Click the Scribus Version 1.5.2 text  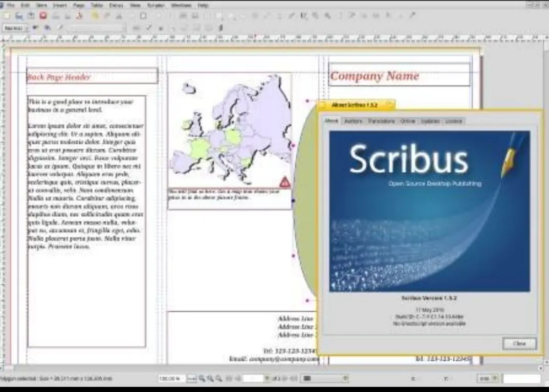pyautogui.click(x=429, y=298)
